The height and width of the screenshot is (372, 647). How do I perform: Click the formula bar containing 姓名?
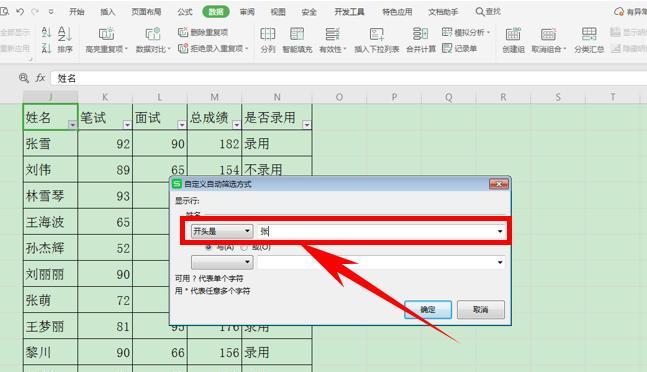tap(349, 78)
